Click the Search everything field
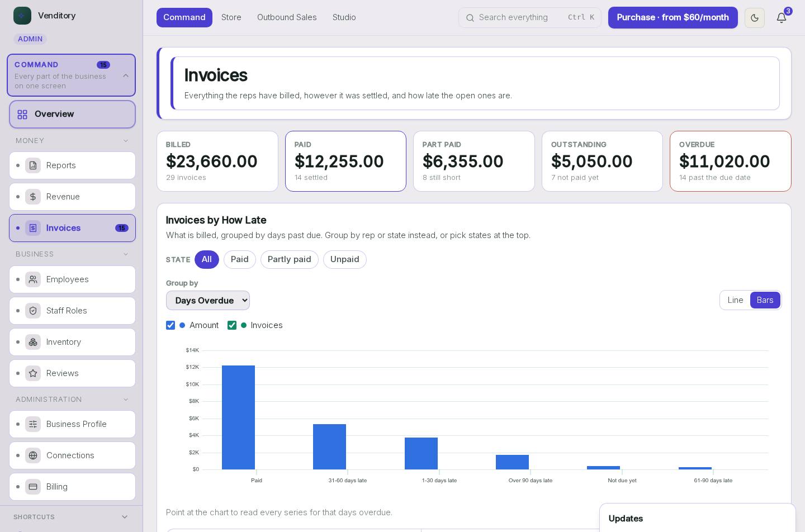 click(530, 18)
